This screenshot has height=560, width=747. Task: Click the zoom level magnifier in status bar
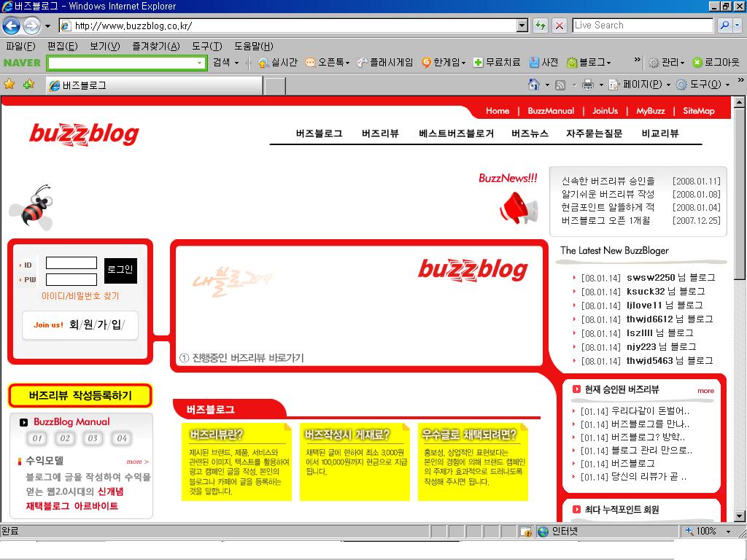point(689,531)
